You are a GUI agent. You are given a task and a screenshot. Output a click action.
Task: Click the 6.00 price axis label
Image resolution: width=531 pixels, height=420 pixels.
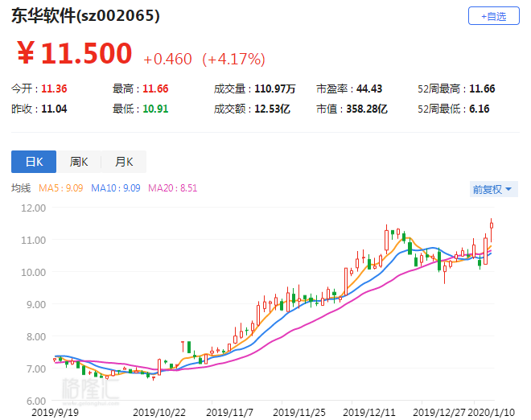(x=36, y=401)
